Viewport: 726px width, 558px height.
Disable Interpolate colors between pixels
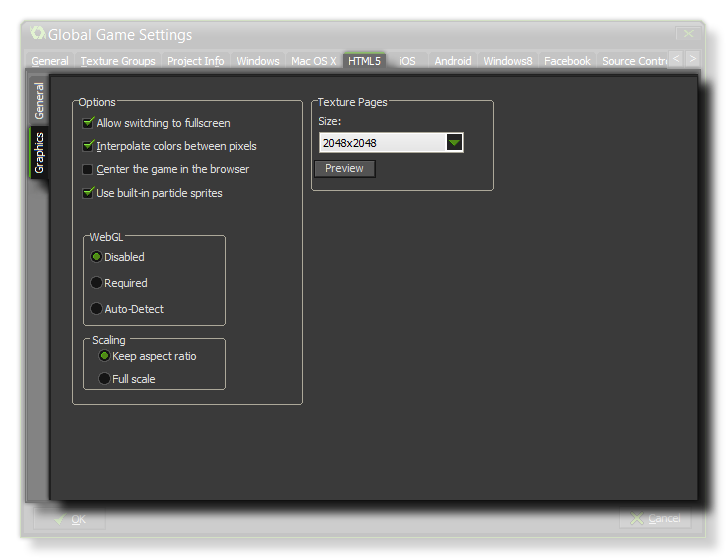[x=88, y=146]
